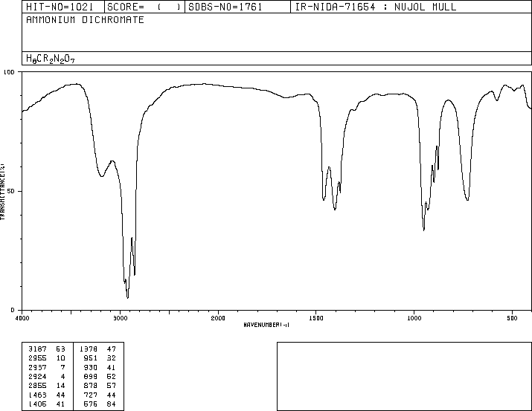Click transmittance 47 in the 1378 row
This screenshot has width=532, height=411.
[x=112, y=349]
